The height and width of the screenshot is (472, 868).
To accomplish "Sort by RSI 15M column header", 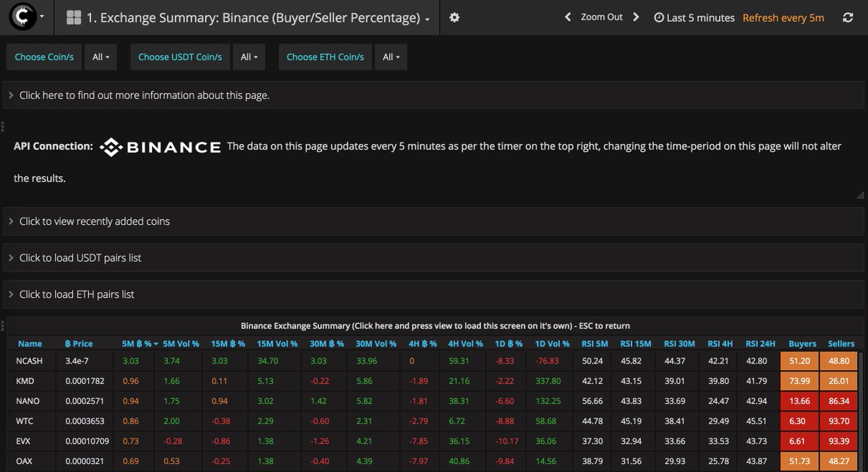I will [x=636, y=344].
